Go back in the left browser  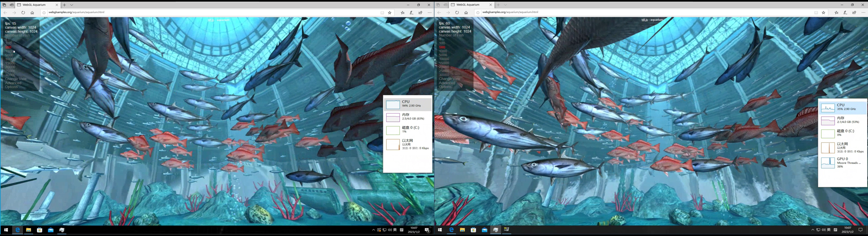point(5,13)
